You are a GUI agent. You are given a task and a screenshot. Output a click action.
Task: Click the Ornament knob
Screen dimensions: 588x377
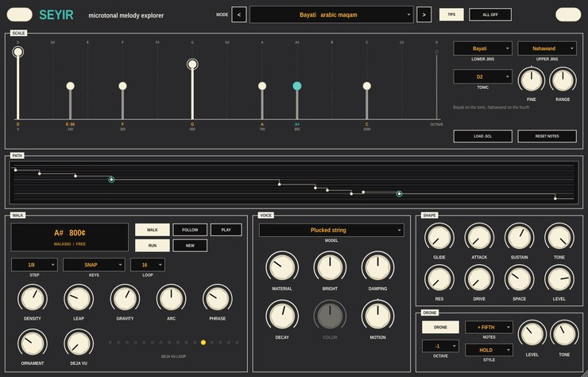pyautogui.click(x=33, y=344)
